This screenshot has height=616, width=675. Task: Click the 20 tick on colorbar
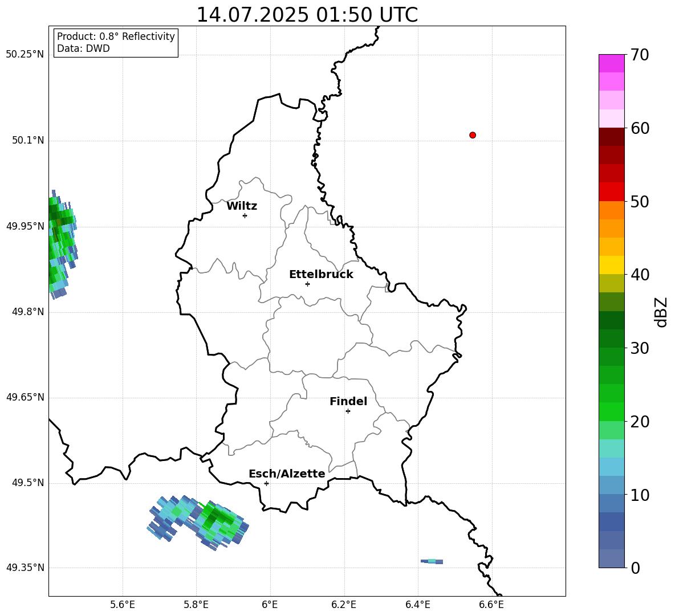[640, 422]
